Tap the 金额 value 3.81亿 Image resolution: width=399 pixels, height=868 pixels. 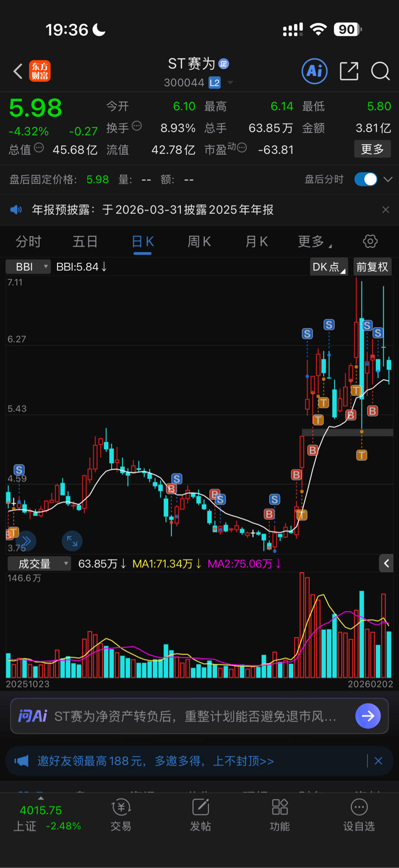pyautogui.click(x=373, y=128)
